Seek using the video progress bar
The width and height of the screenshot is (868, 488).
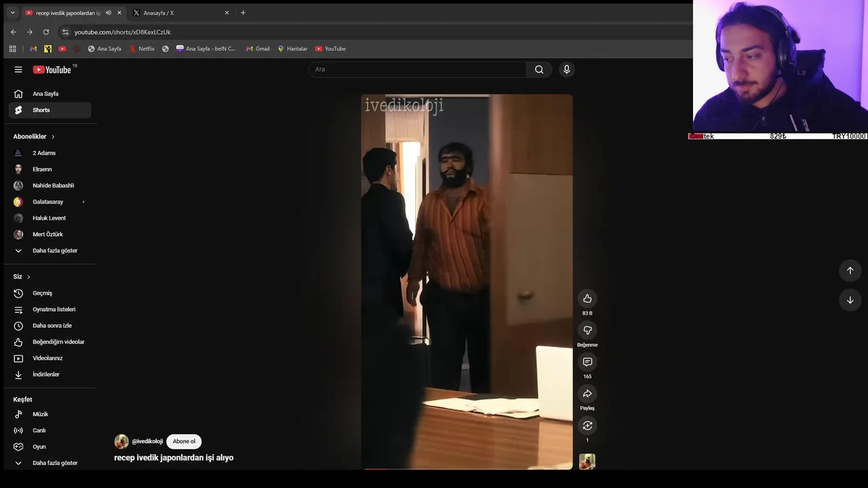click(467, 468)
